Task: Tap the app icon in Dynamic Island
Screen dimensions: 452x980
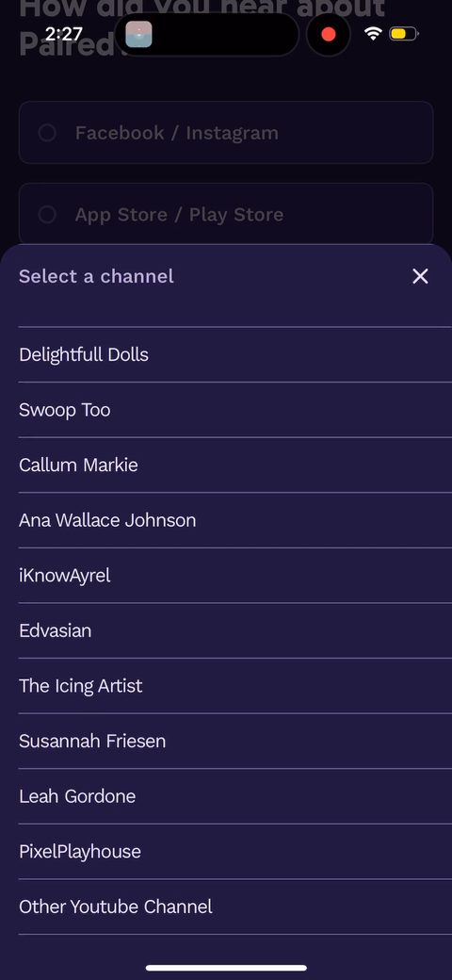Action: click(x=138, y=34)
